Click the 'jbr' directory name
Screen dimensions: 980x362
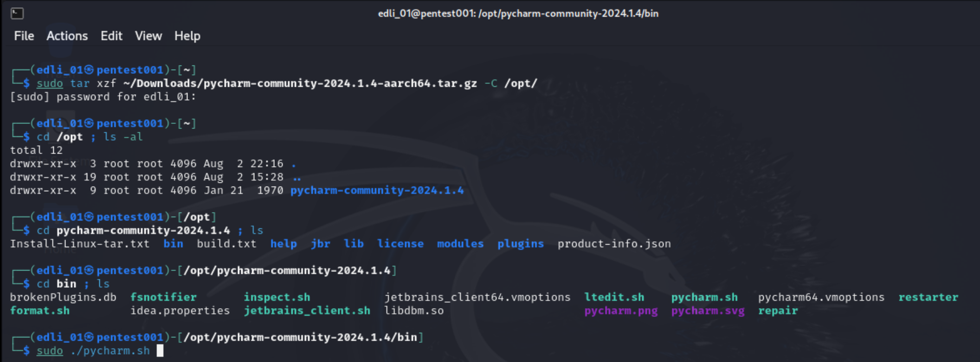point(320,244)
